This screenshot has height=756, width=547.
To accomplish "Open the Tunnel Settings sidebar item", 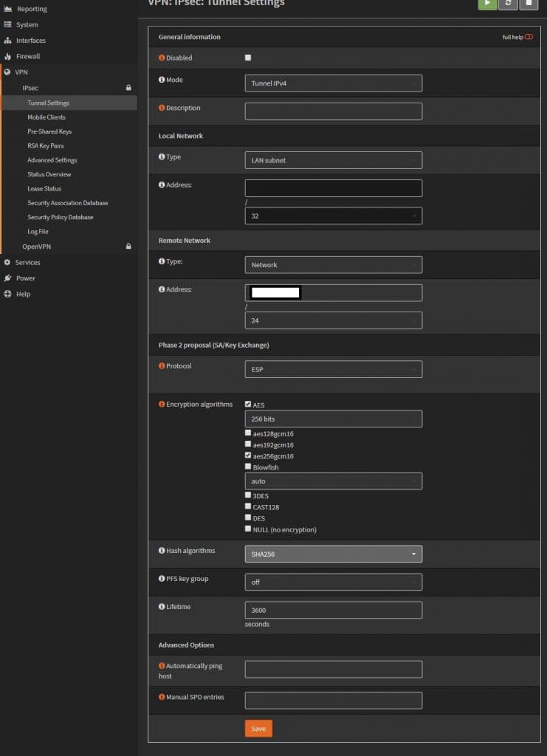I will 69,103.
